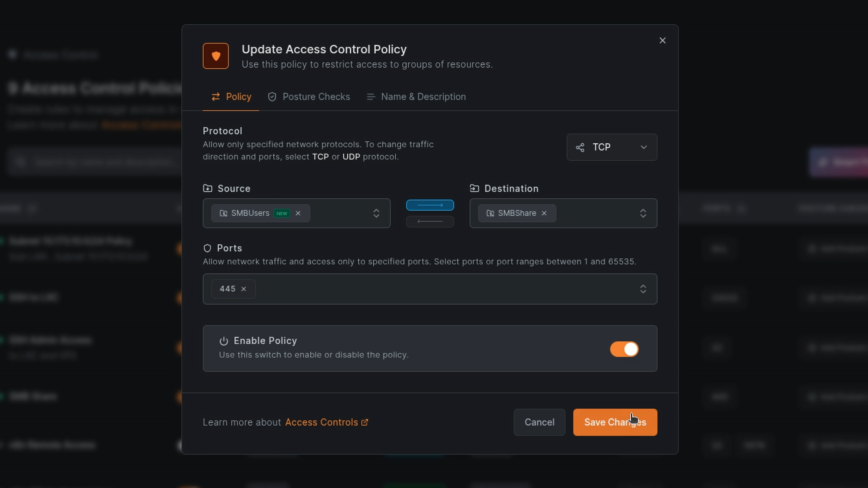Close the Update Access Control Policy dialog
Screen dimensions: 868x488
662,40
